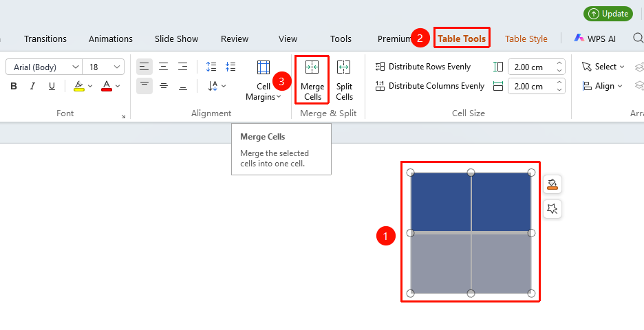Image resolution: width=644 pixels, height=330 pixels.
Task: Switch to the Review tab
Action: click(235, 38)
